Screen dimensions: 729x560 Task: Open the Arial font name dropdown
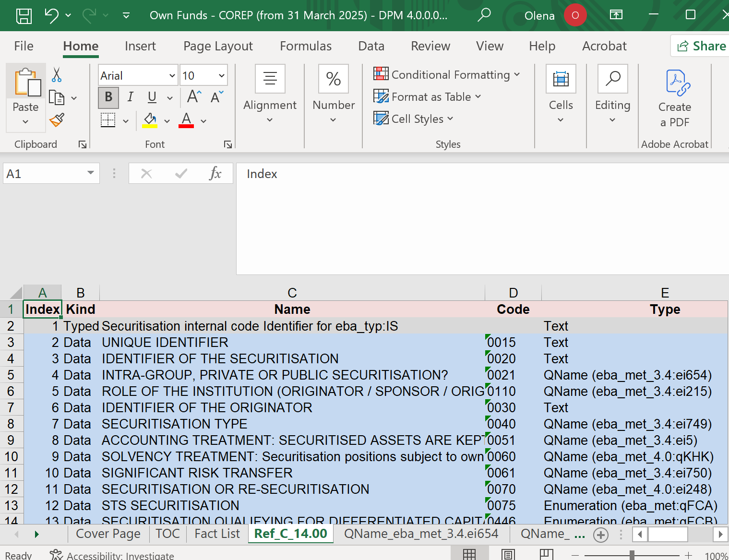coord(172,76)
